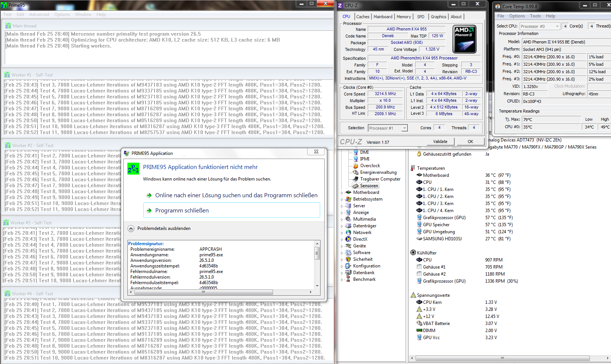The height and width of the screenshot is (364, 611).
Task: Click the Tj. Max 79°C field
Action: [551, 120]
